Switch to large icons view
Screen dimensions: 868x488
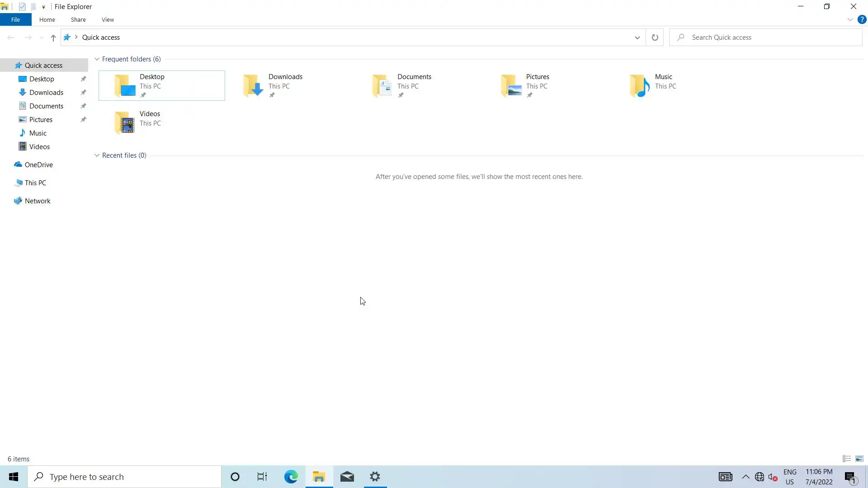click(x=859, y=459)
